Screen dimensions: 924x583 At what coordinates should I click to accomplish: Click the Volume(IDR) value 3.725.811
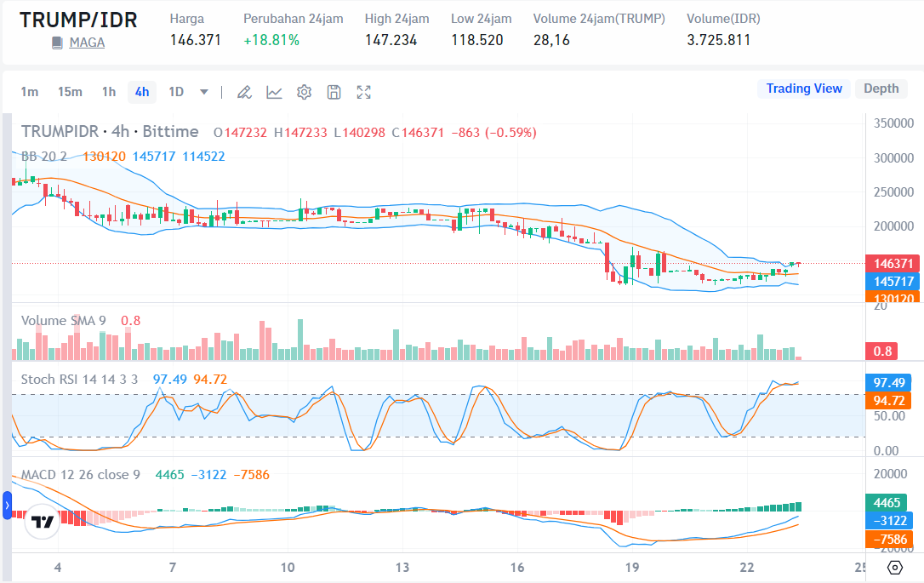(719, 40)
